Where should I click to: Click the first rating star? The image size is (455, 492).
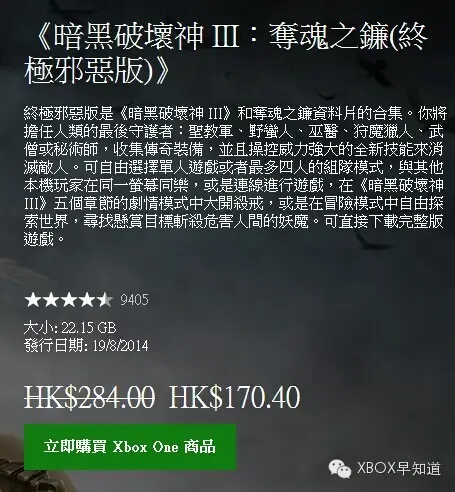pyautogui.click(x=32, y=300)
